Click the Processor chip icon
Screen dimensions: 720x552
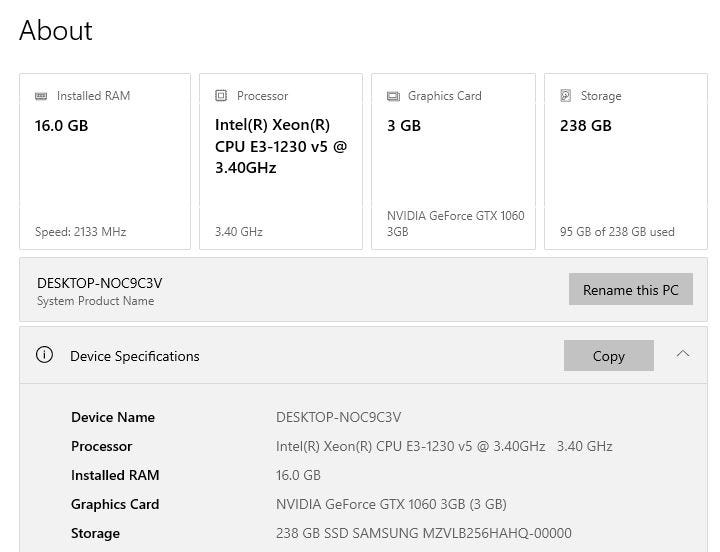point(221,96)
